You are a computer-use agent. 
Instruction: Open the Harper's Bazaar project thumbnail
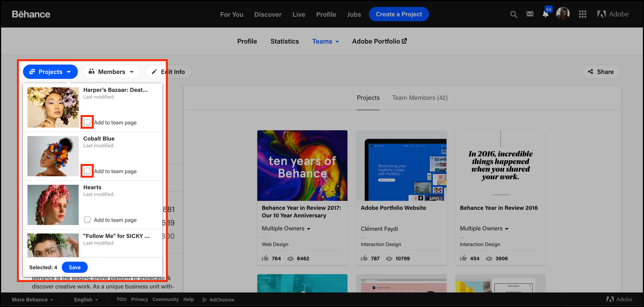pos(53,107)
